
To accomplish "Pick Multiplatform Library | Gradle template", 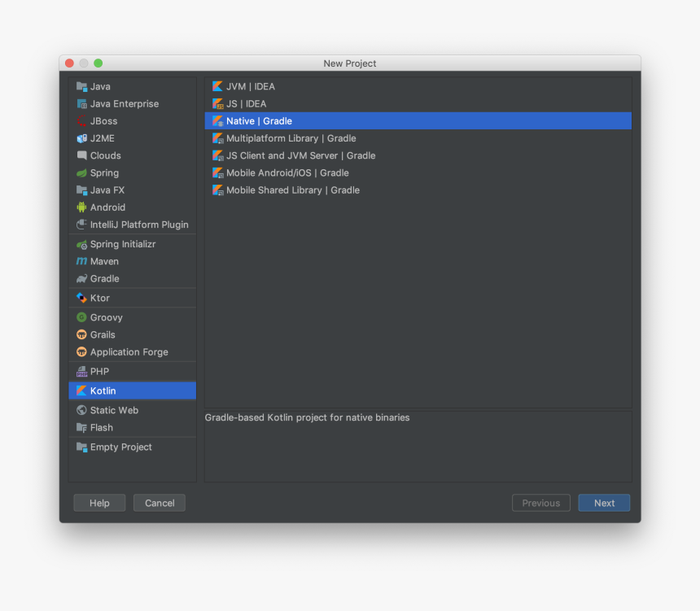I will [x=418, y=138].
